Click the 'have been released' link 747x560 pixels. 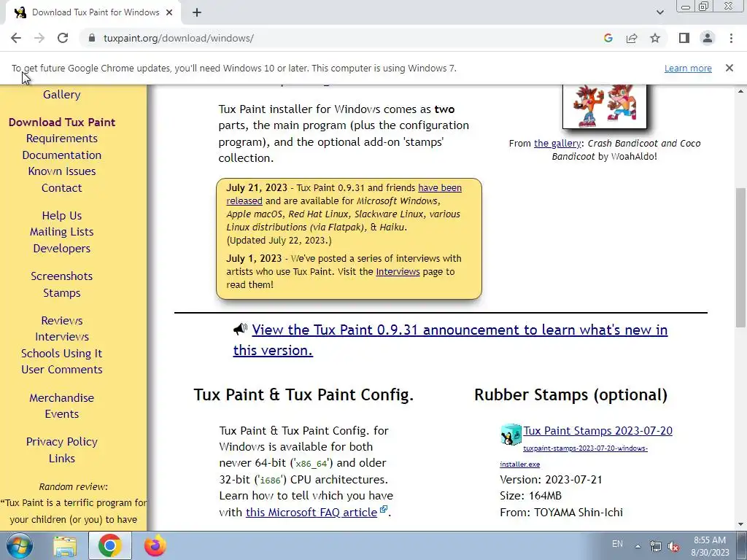tap(440, 187)
